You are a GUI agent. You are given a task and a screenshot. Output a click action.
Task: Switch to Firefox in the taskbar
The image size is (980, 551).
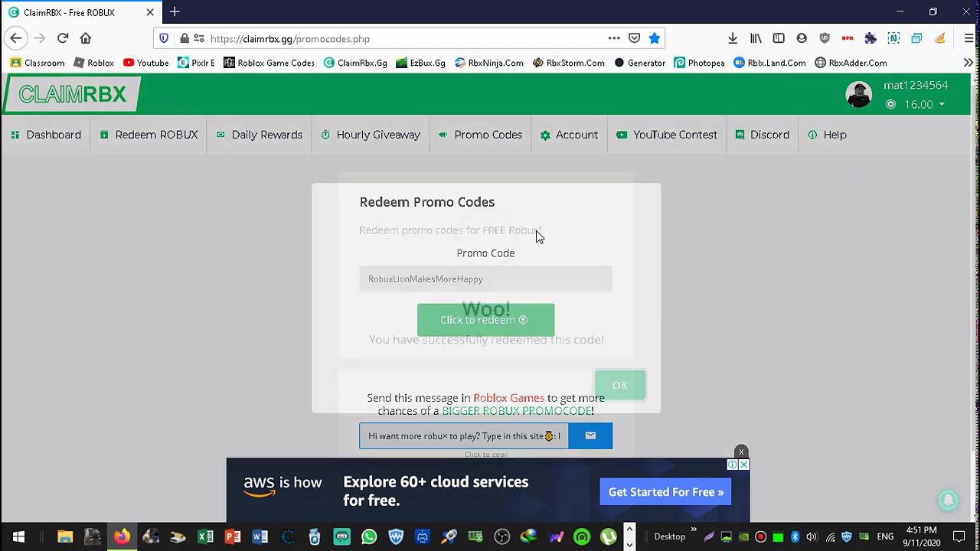coord(122,537)
